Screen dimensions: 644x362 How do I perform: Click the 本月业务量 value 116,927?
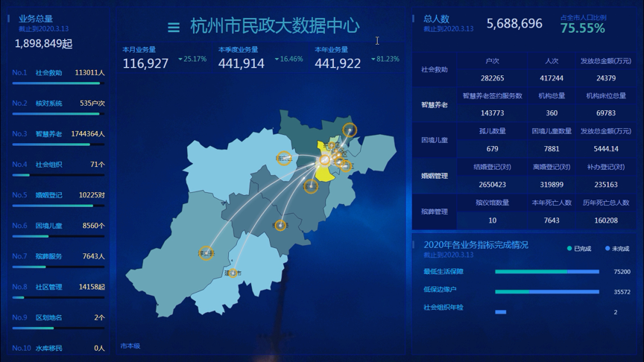tap(145, 63)
